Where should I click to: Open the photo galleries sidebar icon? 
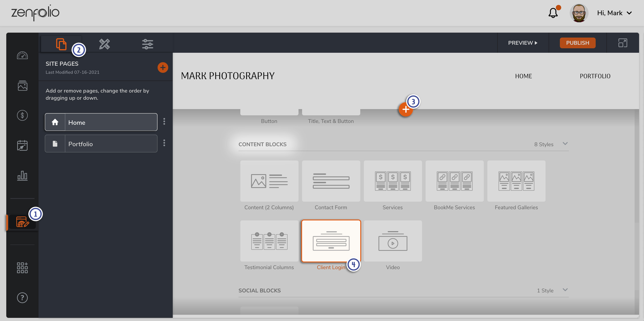pos(22,86)
